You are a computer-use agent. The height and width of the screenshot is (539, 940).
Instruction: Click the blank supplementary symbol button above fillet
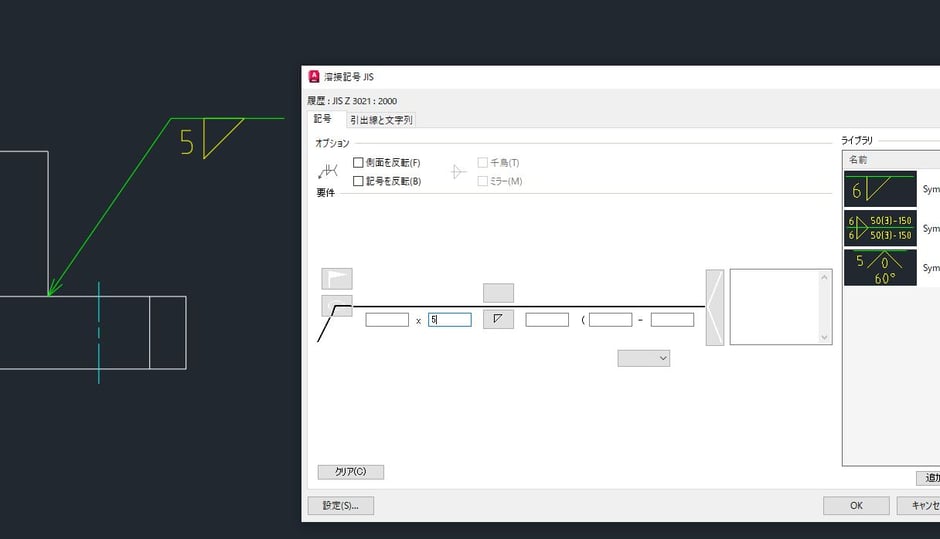pos(498,293)
